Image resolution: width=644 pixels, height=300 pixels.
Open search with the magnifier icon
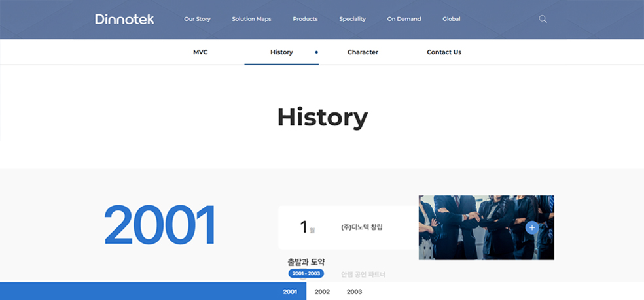543,19
